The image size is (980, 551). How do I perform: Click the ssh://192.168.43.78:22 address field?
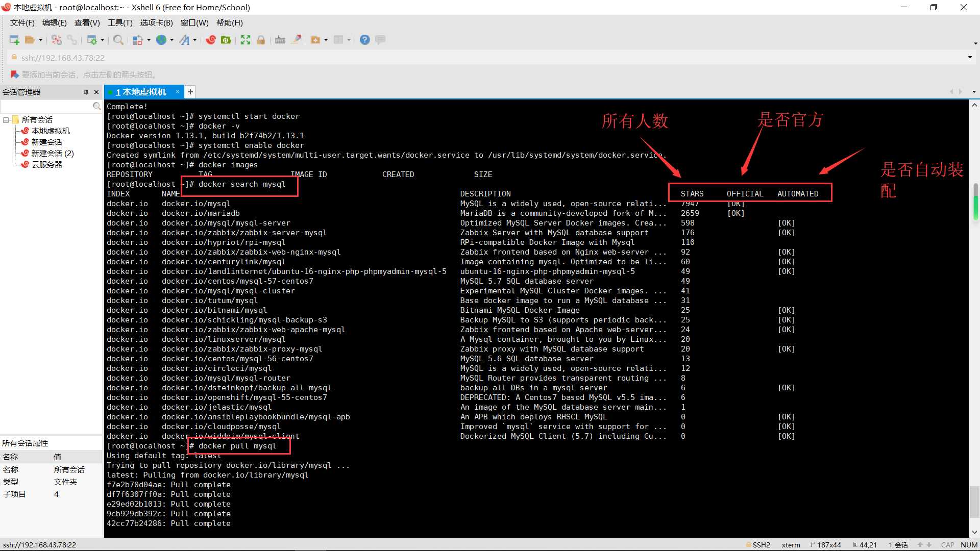[63, 58]
